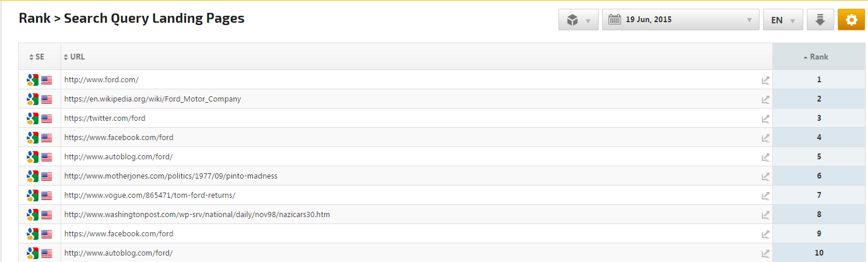Open the 19 Jun, 2015 date picker

pyautogui.click(x=680, y=20)
